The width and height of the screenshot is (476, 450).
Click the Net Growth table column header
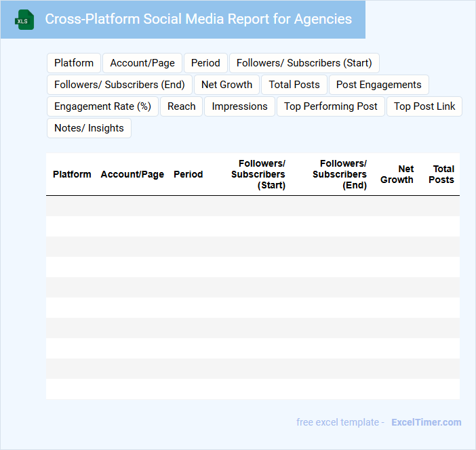click(x=397, y=174)
